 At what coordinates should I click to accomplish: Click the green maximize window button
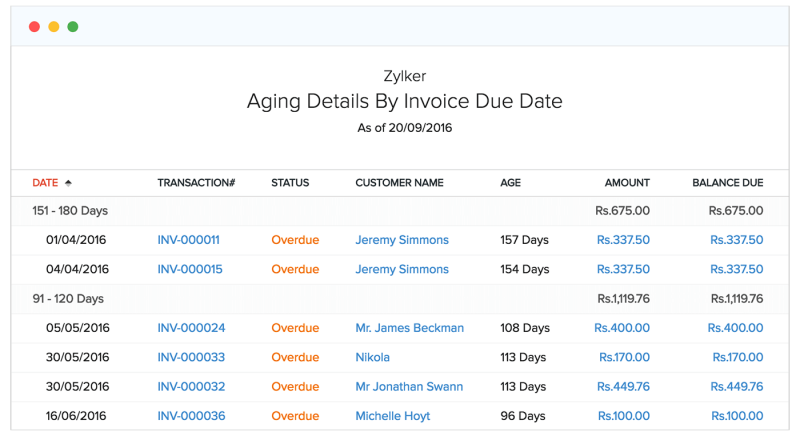point(73,27)
